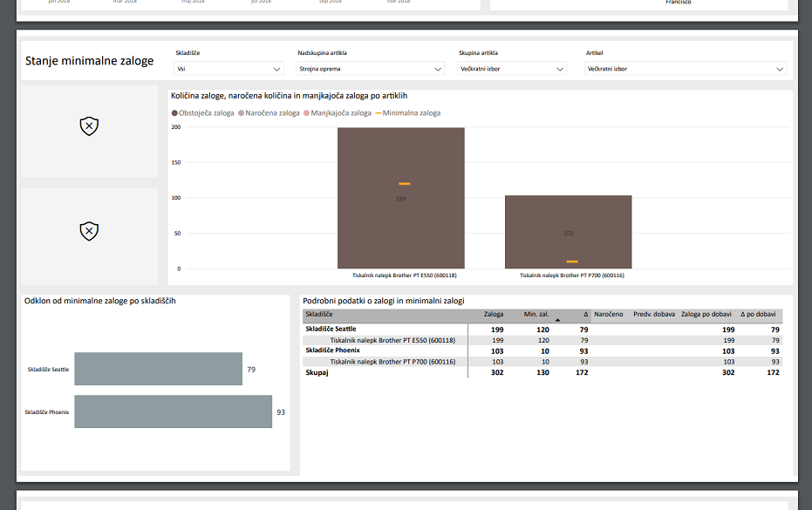Viewport: 812px width, 510px height.
Task: Click the lower shield-with-X icon card
Action: [89, 236]
